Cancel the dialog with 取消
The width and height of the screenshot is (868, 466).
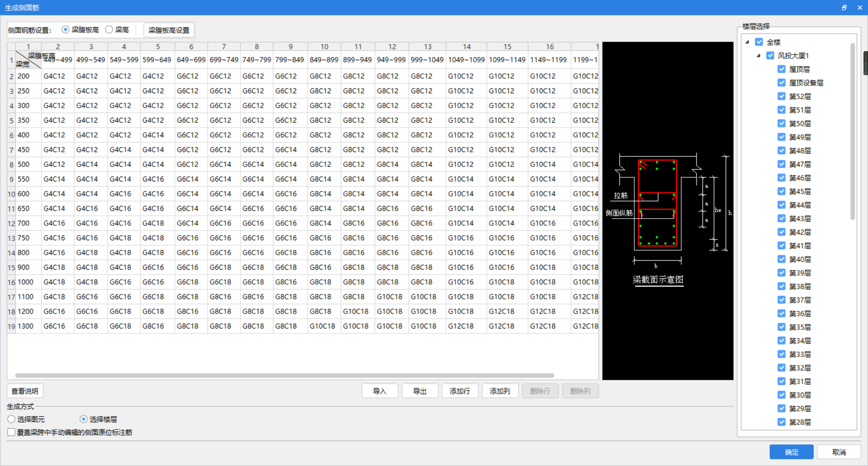(x=839, y=452)
